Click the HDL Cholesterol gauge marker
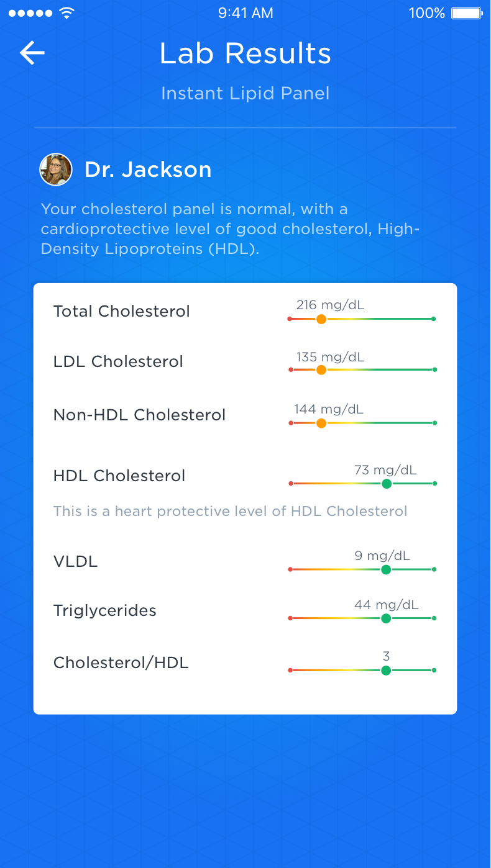Viewport: 491px width, 868px height. 387,483
